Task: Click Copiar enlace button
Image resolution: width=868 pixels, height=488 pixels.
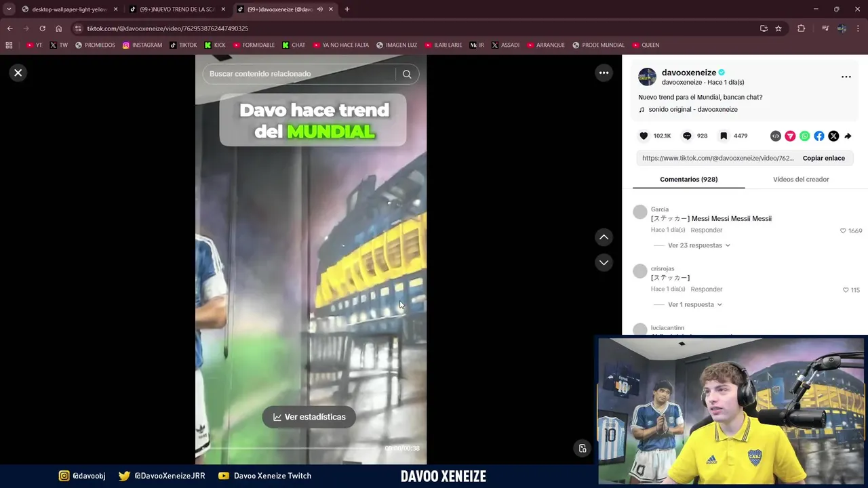Action: point(823,158)
